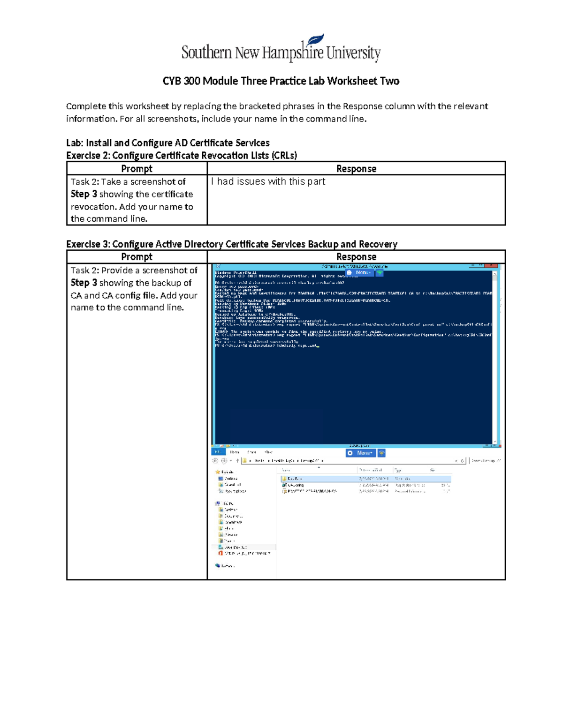Switch to the View tab in Explorer
Image resolution: width=563 pixels, height=728 pixels.
pyautogui.click(x=267, y=452)
